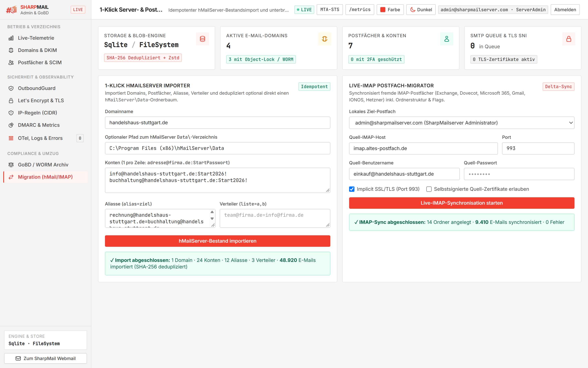Focus the Quell-IMAP-Host input field
The image size is (588, 368).
[423, 148]
